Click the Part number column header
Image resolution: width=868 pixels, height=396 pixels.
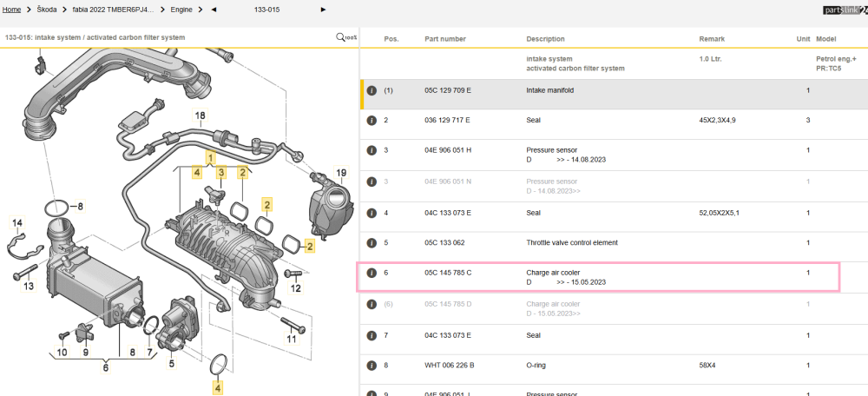[445, 39]
